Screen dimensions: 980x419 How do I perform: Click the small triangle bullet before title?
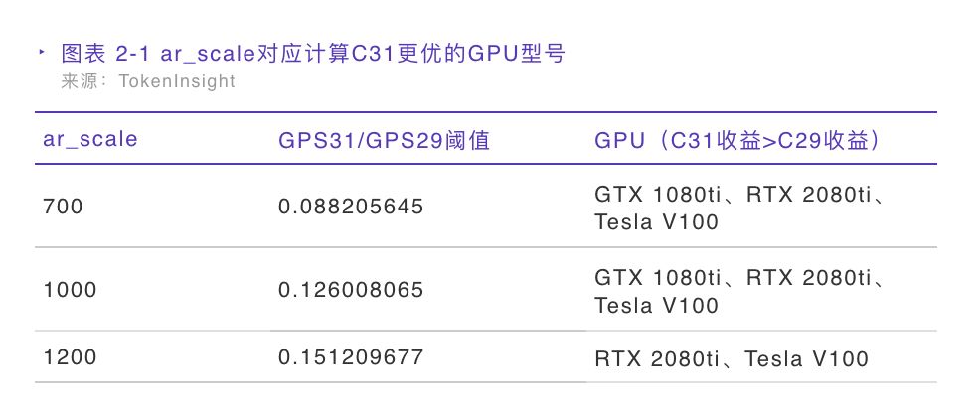42,52
